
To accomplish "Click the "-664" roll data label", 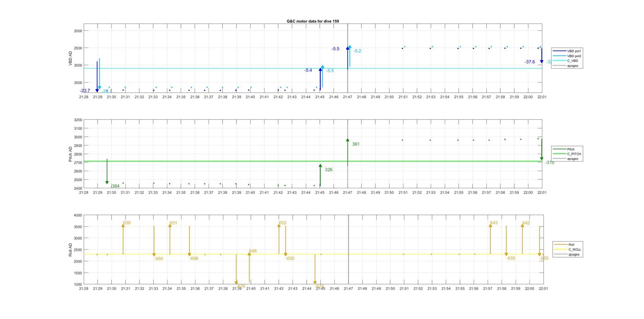I will 158,259.
